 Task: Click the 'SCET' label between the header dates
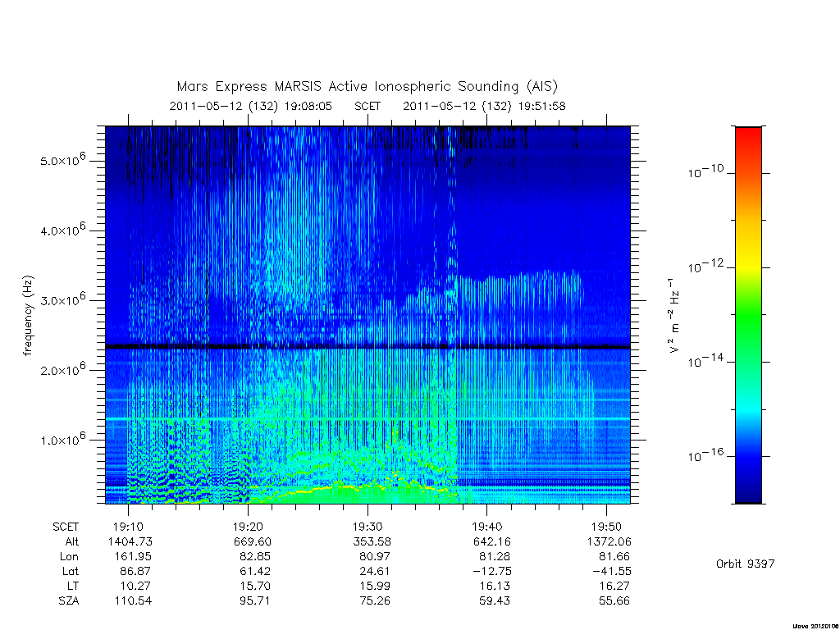coord(367,106)
